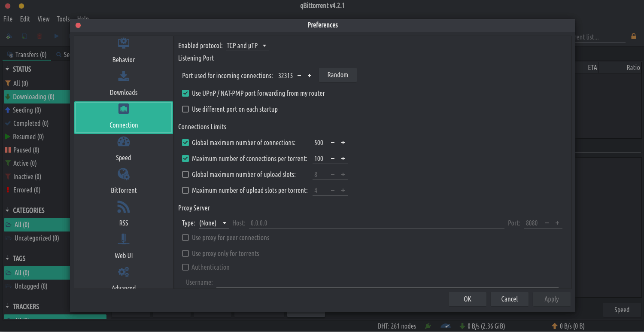The width and height of the screenshot is (644, 332).
Task: Click the green download speed arrow
Action: [x=462, y=326]
